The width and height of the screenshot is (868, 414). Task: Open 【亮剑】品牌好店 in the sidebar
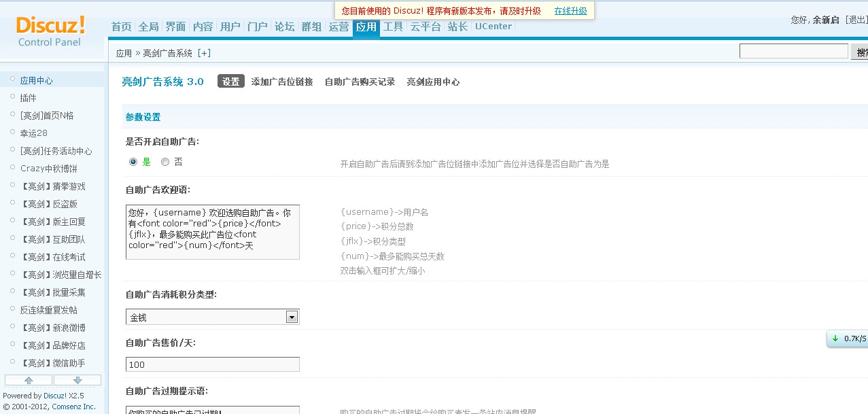click(53, 345)
